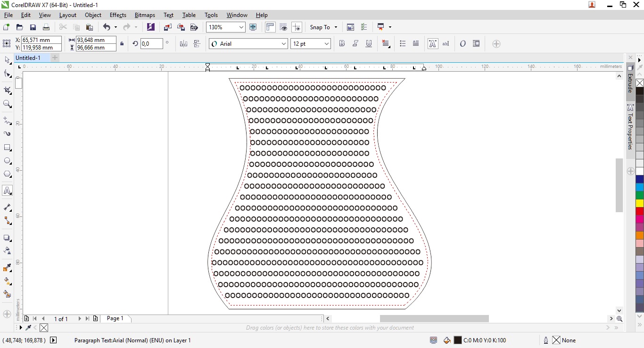The width and height of the screenshot is (644, 348).
Task: Toggle the lock ratio padlock
Action: 122,44
